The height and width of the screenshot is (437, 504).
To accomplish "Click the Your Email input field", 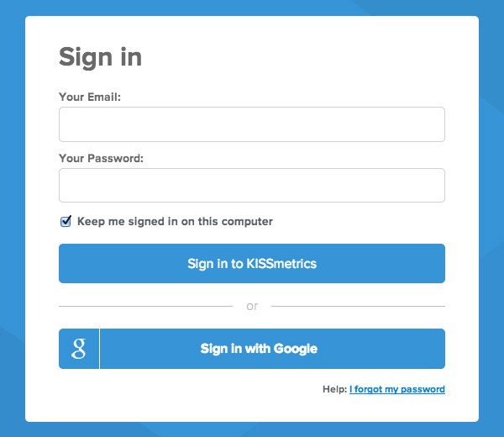I will click(x=251, y=124).
